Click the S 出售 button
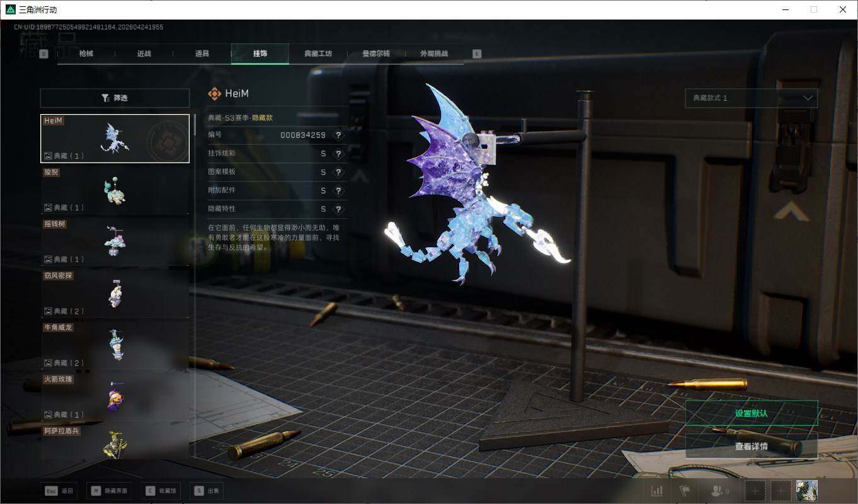 [207, 491]
